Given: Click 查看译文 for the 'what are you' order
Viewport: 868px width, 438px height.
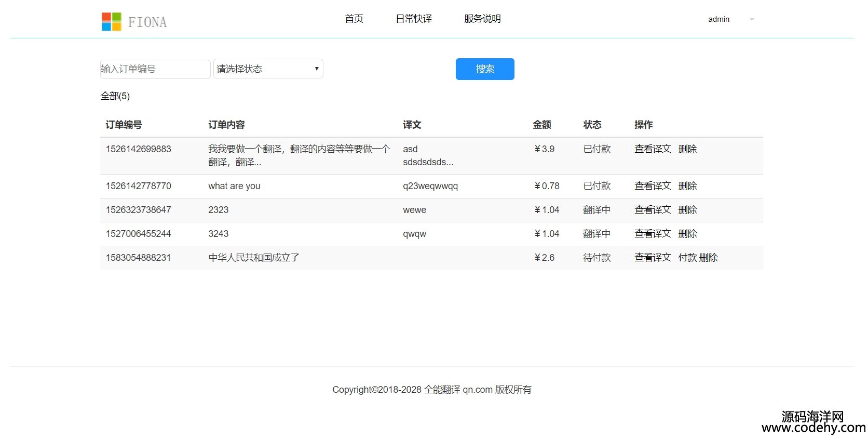Looking at the screenshot, I should [x=653, y=186].
